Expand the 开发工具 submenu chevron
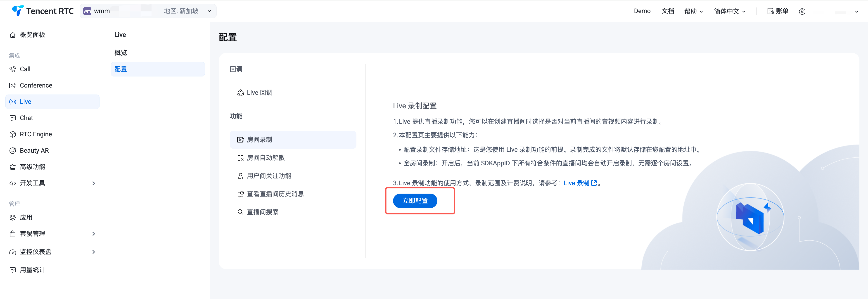 pyautogui.click(x=94, y=183)
